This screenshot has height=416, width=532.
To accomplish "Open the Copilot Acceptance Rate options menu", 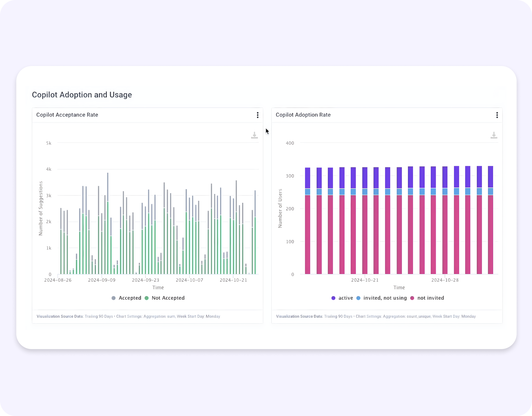I will (258, 115).
